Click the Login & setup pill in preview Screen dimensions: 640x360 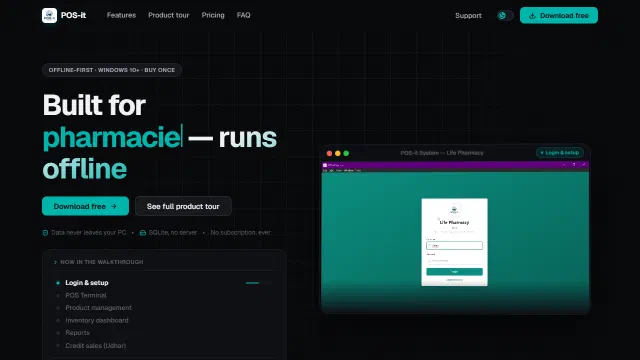click(x=560, y=153)
